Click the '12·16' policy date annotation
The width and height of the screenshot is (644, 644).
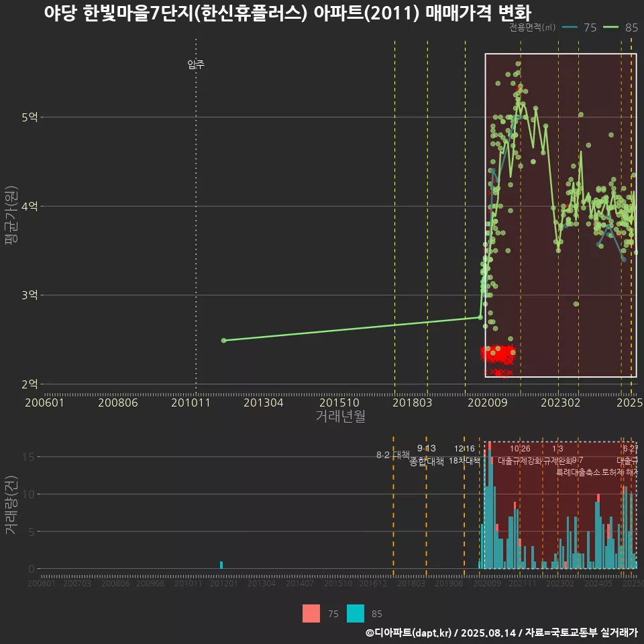point(464,449)
